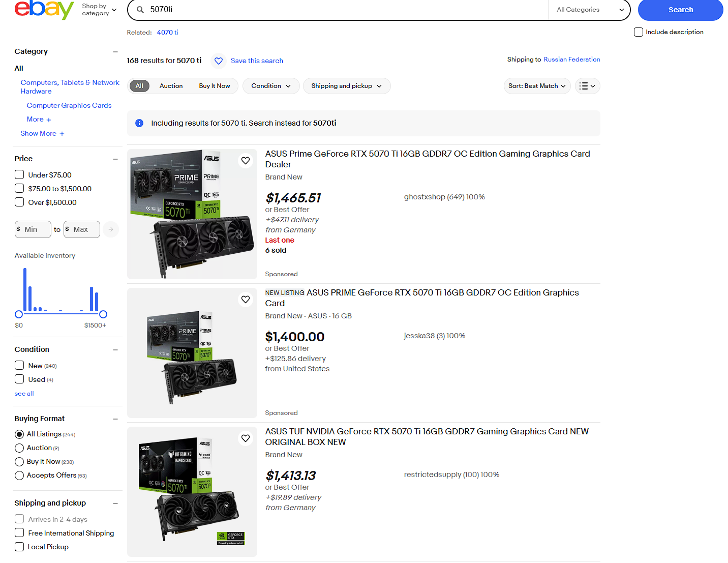Check the $75.00 to $1,500.00 filter
Screen dimensions: 728x563
click(19, 188)
